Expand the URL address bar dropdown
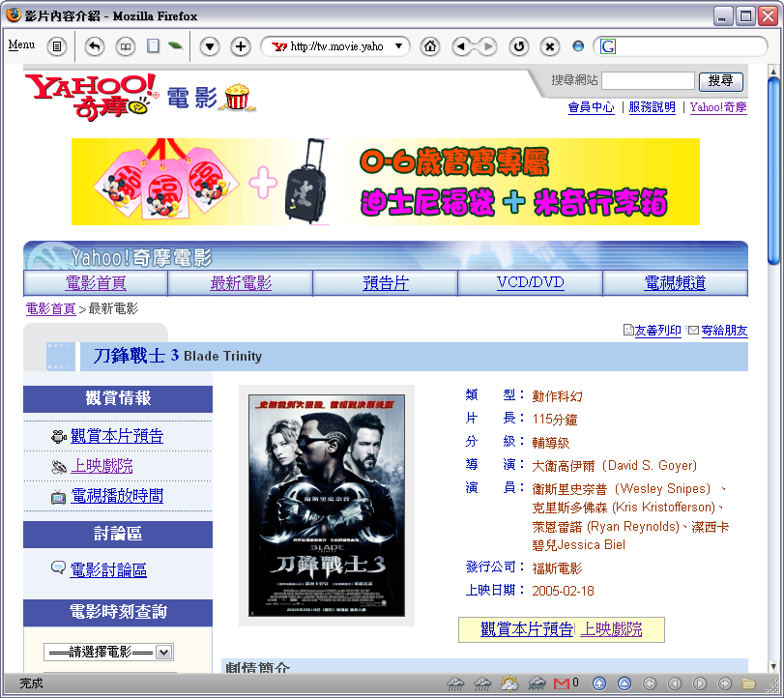The width and height of the screenshot is (784, 698). pos(398,46)
